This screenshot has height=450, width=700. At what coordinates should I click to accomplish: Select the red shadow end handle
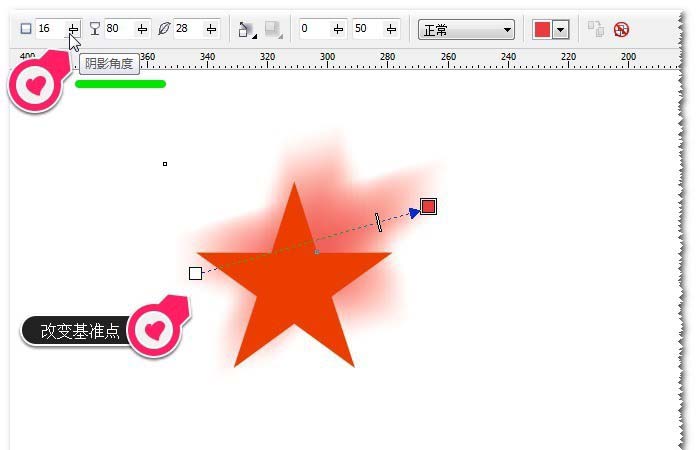click(428, 206)
